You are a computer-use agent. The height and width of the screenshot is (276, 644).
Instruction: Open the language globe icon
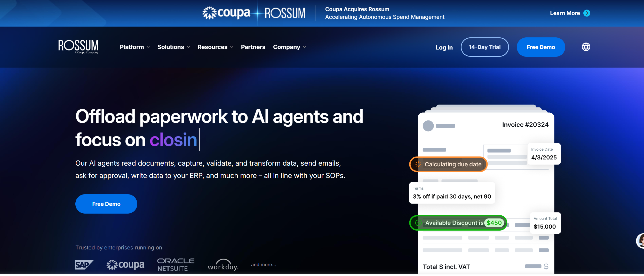pyautogui.click(x=586, y=47)
